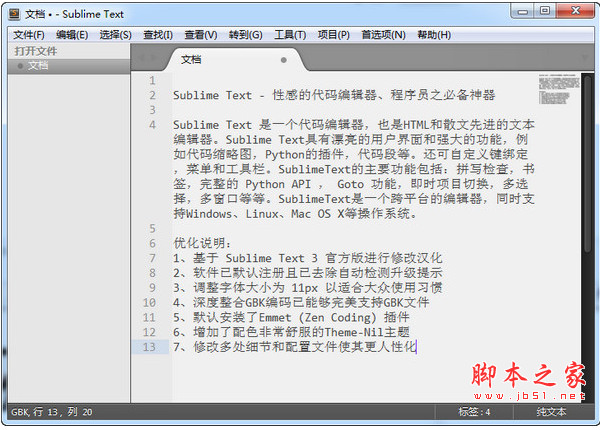Click the line '6、增加了配色非常舒服的Theme-Nil主题'

point(291,332)
